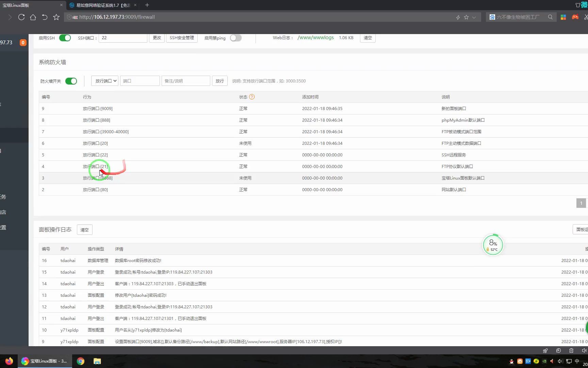Click the 宝塔Linux面板默认端口 description
Screen dimensions: 588x368
[x=463, y=178]
